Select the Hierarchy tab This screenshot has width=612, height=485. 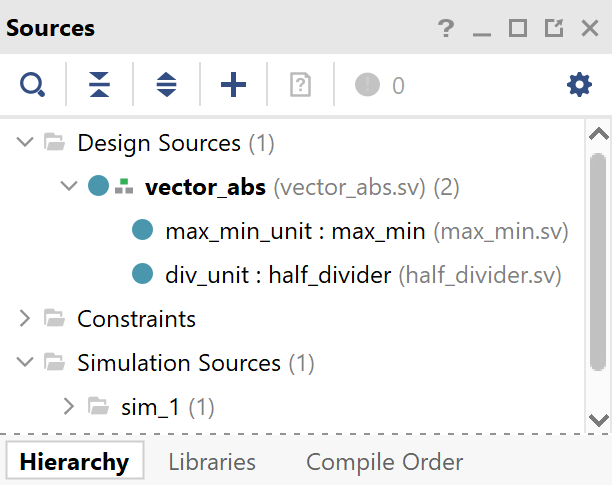coord(74,462)
